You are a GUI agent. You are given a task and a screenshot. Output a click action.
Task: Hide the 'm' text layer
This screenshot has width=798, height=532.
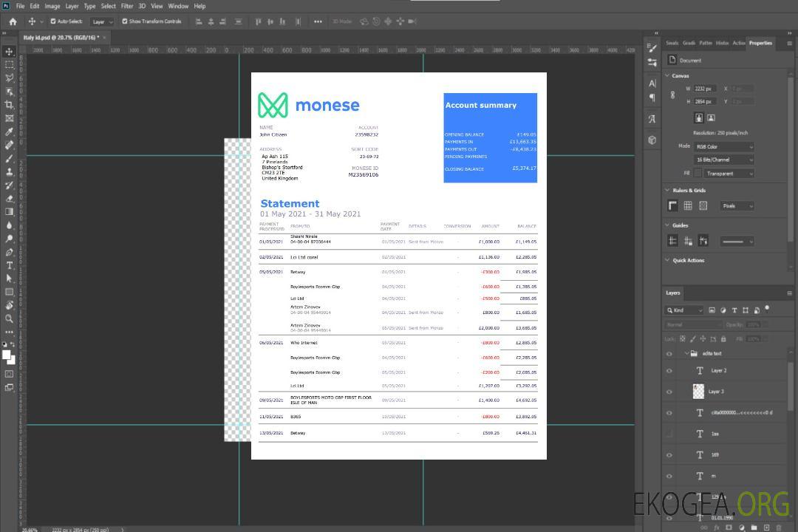tap(669, 477)
